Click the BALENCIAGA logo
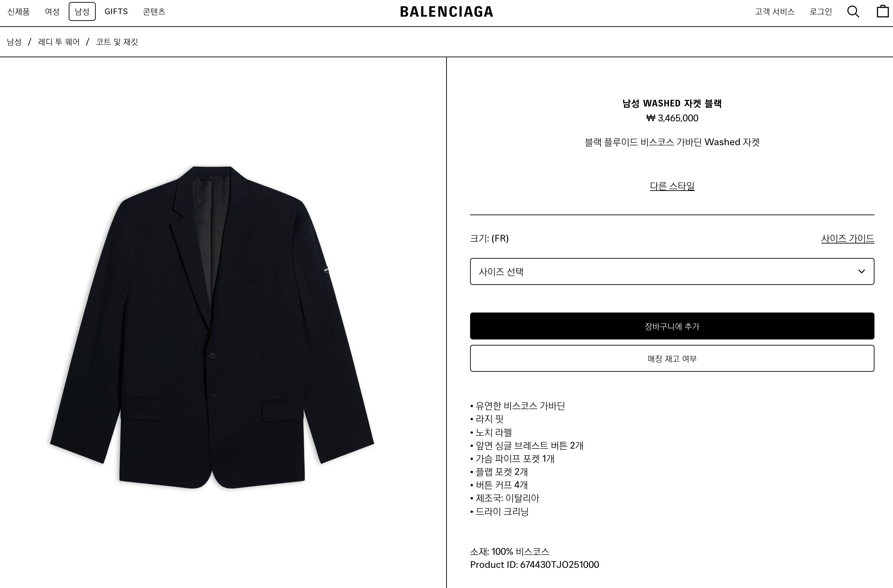Screen dimensions: 893x588 coord(446,12)
